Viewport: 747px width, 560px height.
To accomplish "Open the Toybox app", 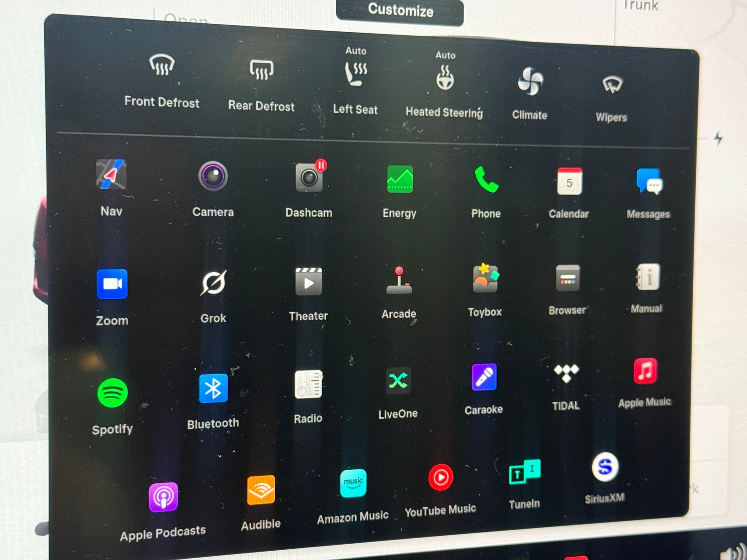I will (x=486, y=278).
